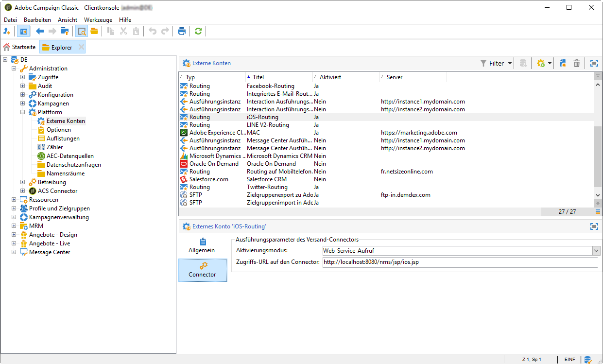Image resolution: width=603 pixels, height=364 pixels.
Task: Click the undo arrow icon
Action: point(153,31)
